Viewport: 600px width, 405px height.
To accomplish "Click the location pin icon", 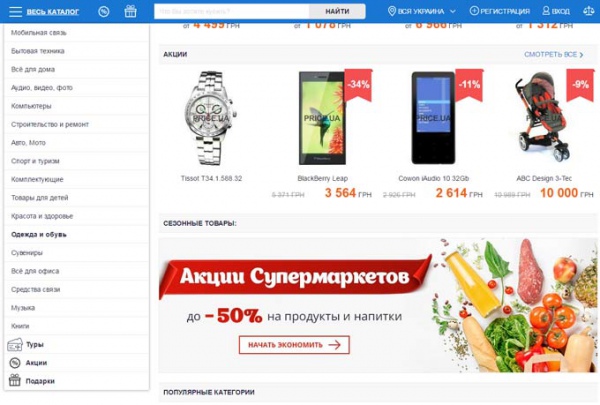I will (391, 11).
